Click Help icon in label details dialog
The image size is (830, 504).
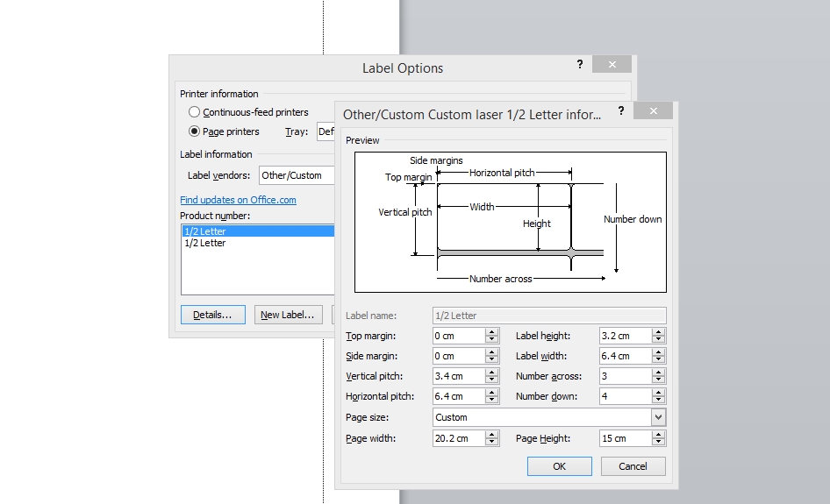pos(621,110)
